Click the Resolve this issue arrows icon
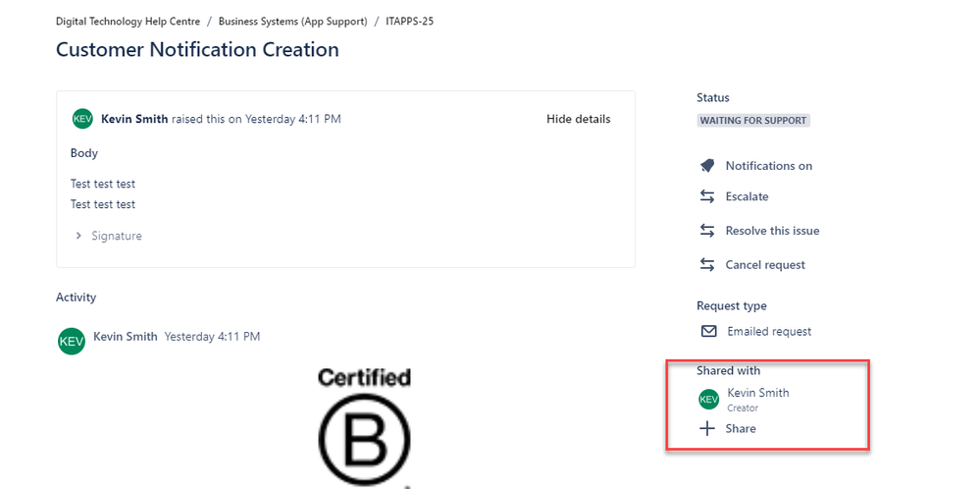Viewport: 980px width, 489px height. (707, 231)
